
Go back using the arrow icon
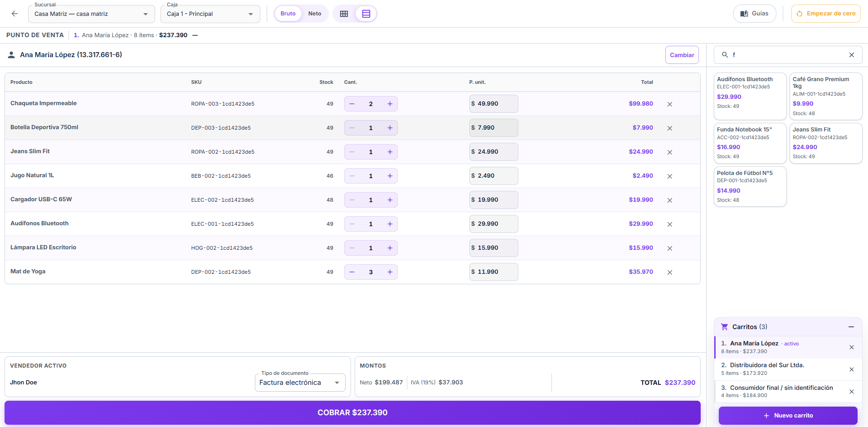coord(15,14)
